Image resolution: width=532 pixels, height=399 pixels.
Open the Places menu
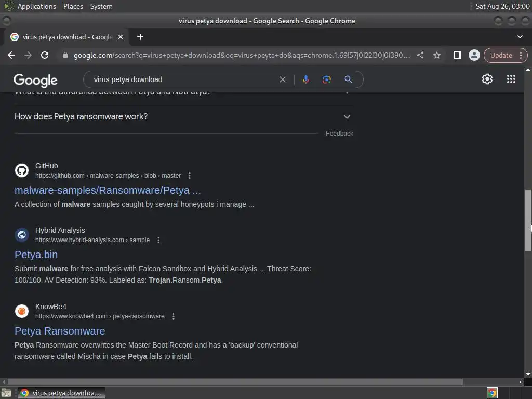click(73, 6)
